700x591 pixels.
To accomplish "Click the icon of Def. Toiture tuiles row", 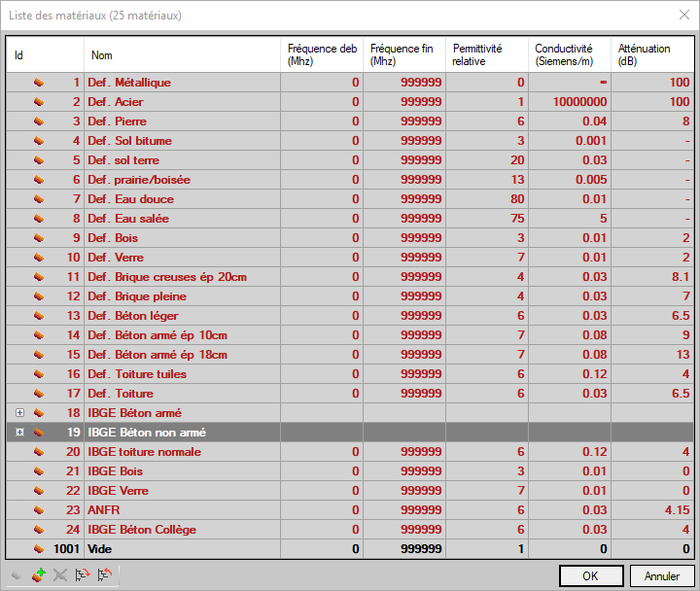I will pyautogui.click(x=39, y=374).
